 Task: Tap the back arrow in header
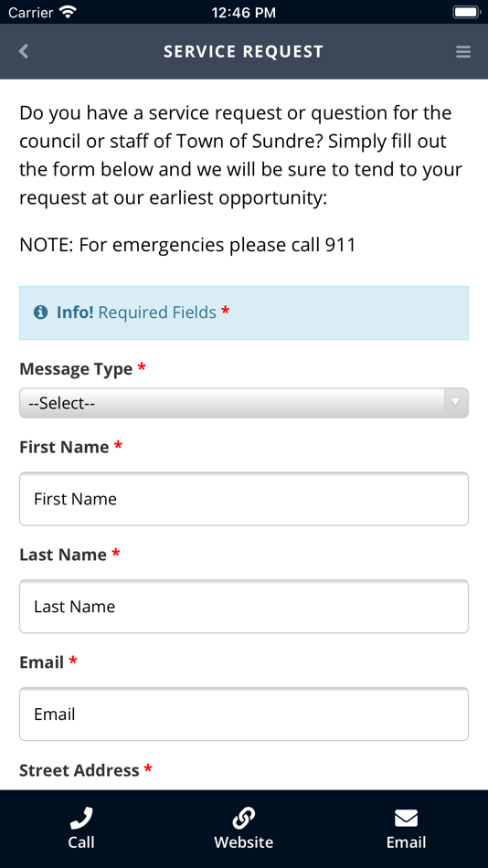click(23, 51)
